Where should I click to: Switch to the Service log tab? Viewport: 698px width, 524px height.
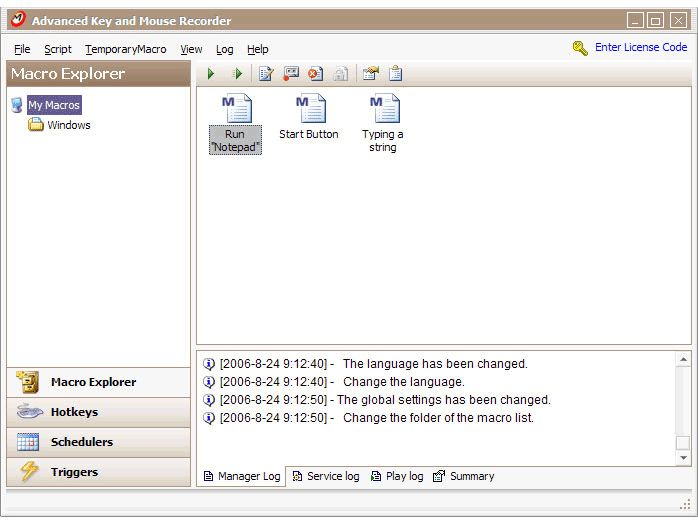click(x=325, y=476)
